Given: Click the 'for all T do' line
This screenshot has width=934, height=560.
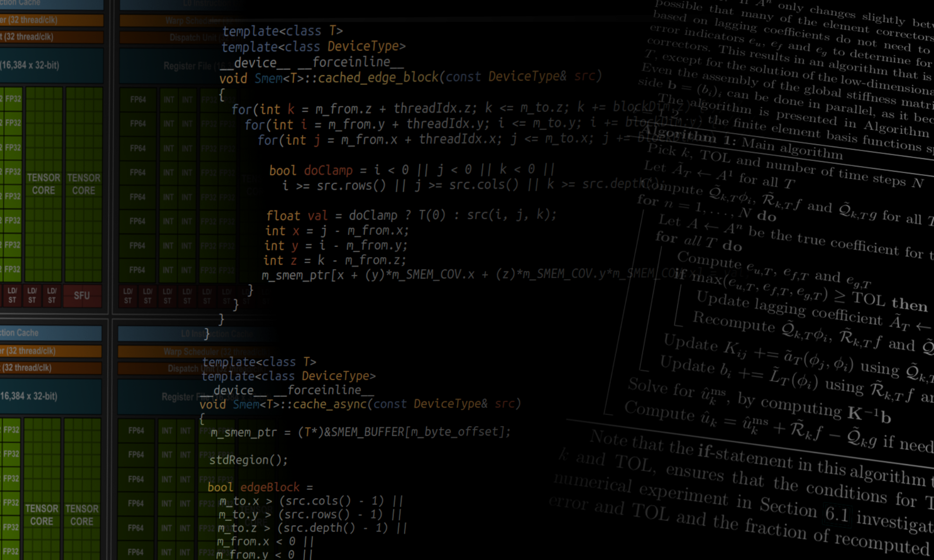Looking at the screenshot, I should pyautogui.click(x=699, y=242).
